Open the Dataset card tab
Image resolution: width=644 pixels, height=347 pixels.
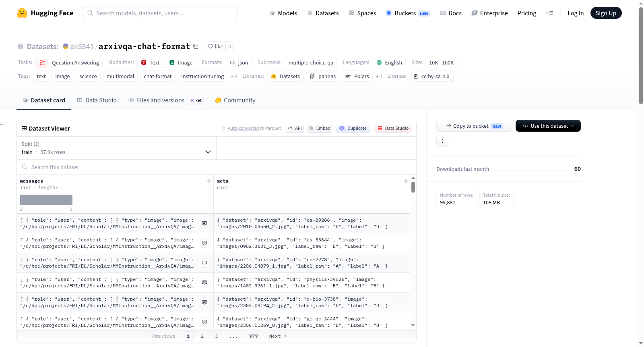(x=44, y=100)
